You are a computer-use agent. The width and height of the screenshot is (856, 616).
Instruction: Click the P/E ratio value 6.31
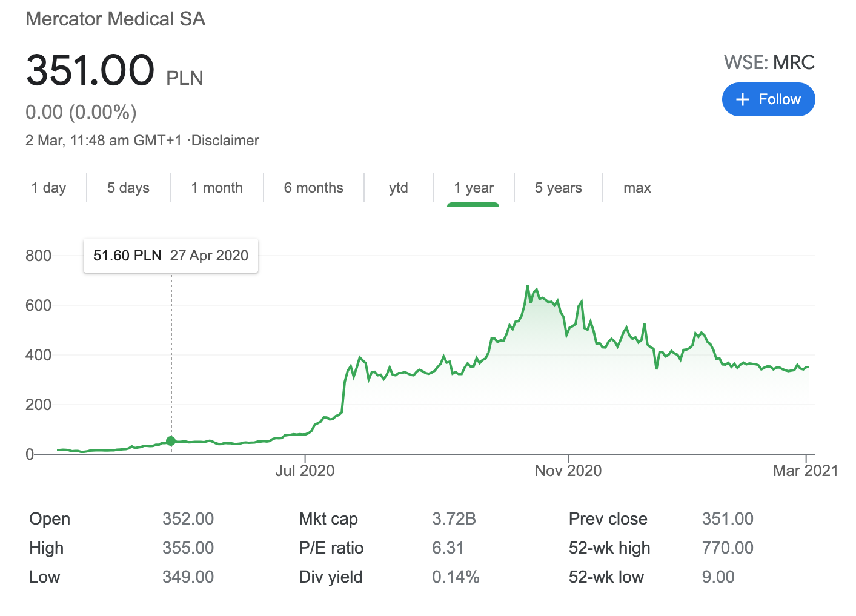pos(448,548)
